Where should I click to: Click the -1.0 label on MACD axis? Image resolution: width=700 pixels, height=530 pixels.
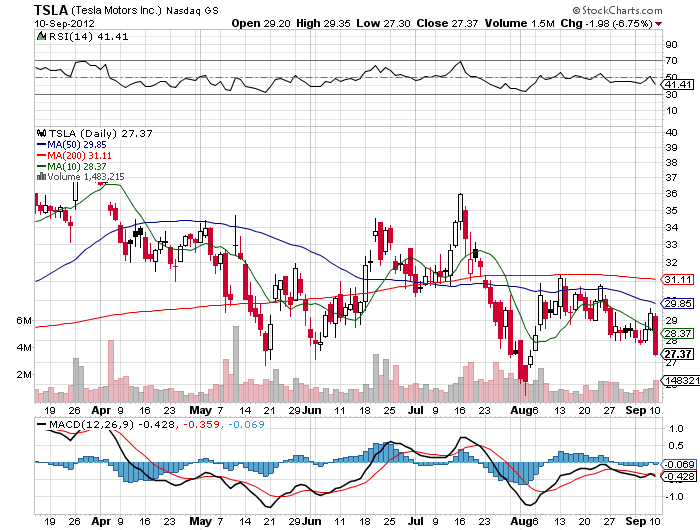674,497
